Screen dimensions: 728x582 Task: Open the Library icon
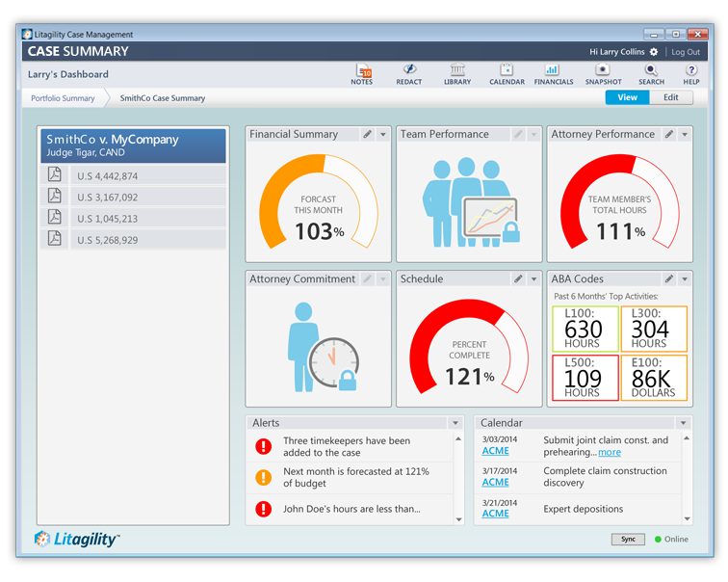pyautogui.click(x=457, y=74)
